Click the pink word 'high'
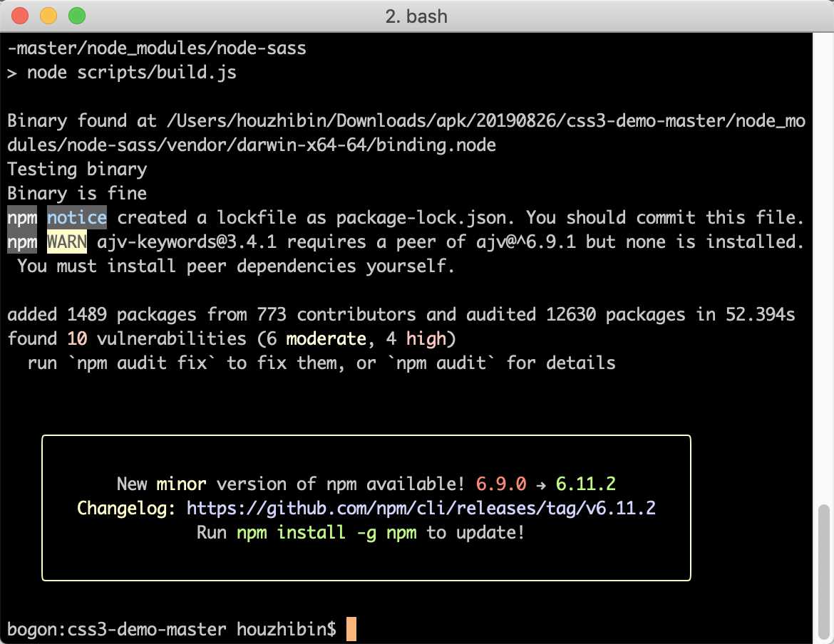 pos(426,339)
